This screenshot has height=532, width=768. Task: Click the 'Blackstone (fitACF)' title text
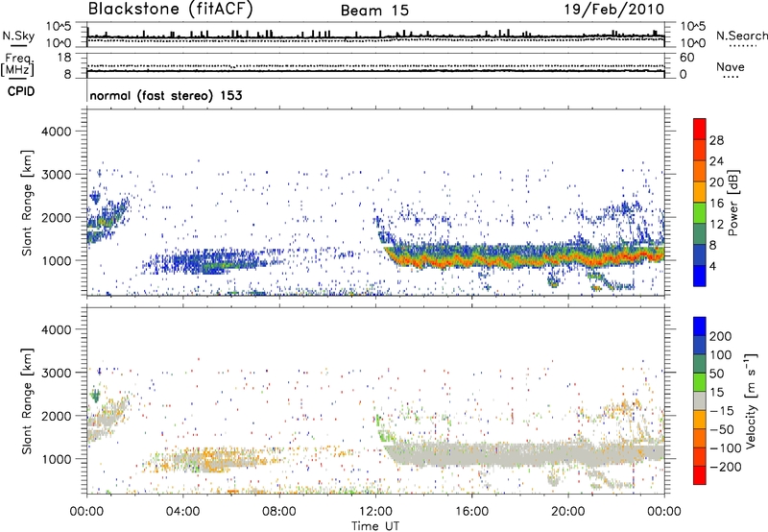click(171, 9)
